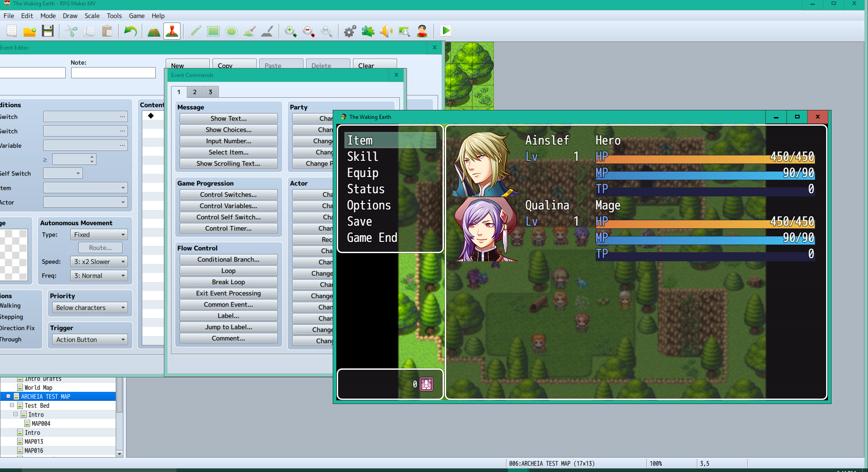The height and width of the screenshot is (472, 868).
Task: Click the New Project toolbar icon
Action: 12,31
